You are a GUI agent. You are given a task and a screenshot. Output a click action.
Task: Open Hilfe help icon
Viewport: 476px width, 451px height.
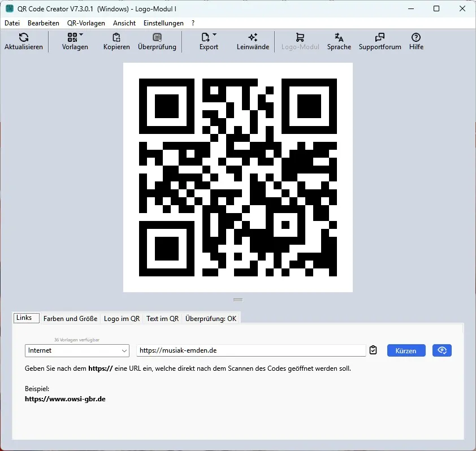416,37
